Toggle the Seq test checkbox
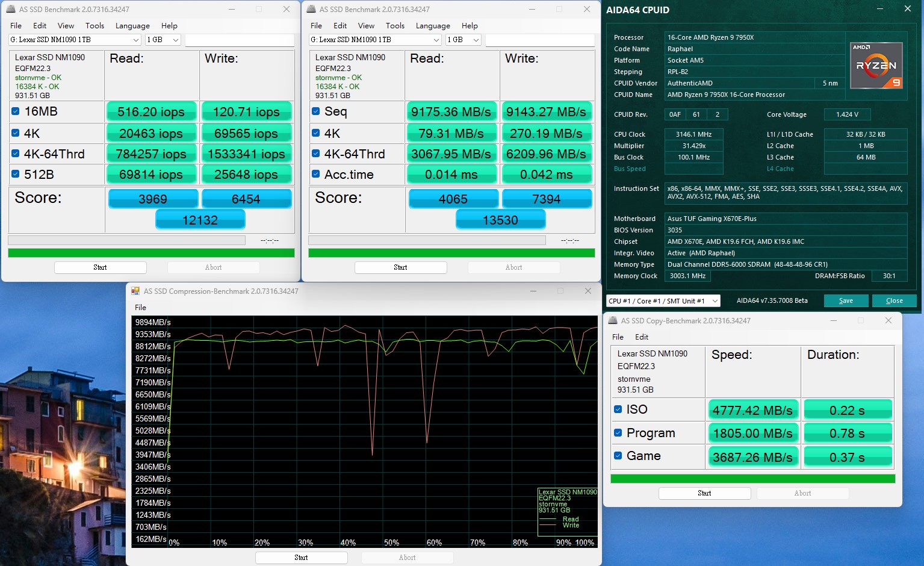924x566 pixels. (x=315, y=111)
